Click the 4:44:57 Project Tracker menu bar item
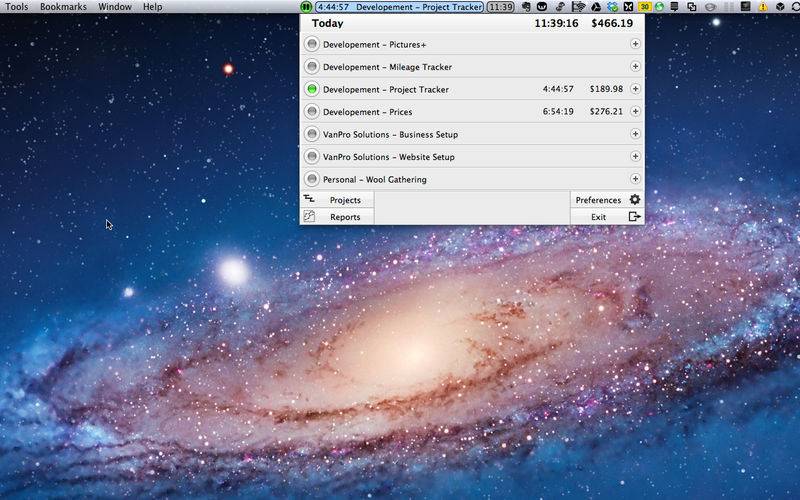Image resolution: width=800 pixels, height=500 pixels. (399, 7)
